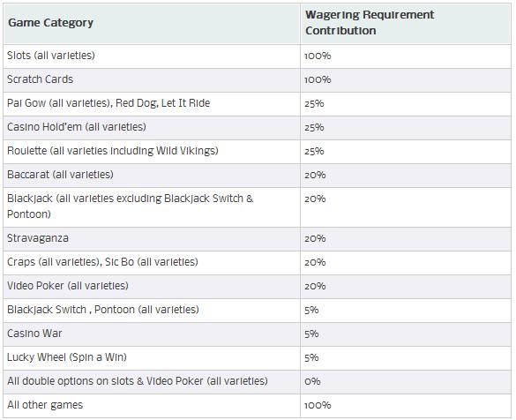
Task: Click All double options on slots cell
Action: (x=152, y=382)
